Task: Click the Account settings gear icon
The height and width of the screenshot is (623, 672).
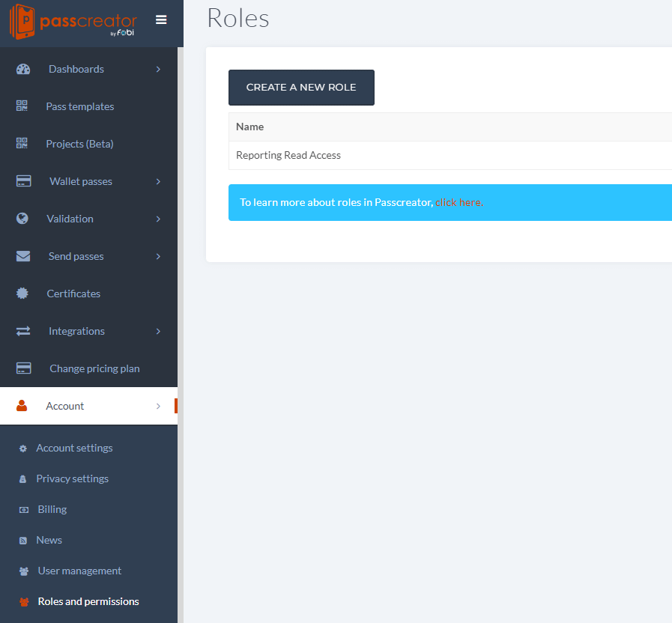Action: pos(23,449)
